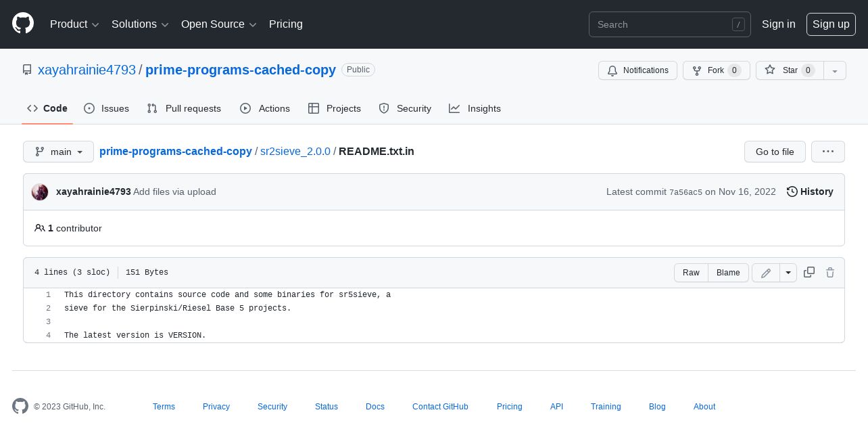Open the star lists dropdown arrow

point(835,70)
